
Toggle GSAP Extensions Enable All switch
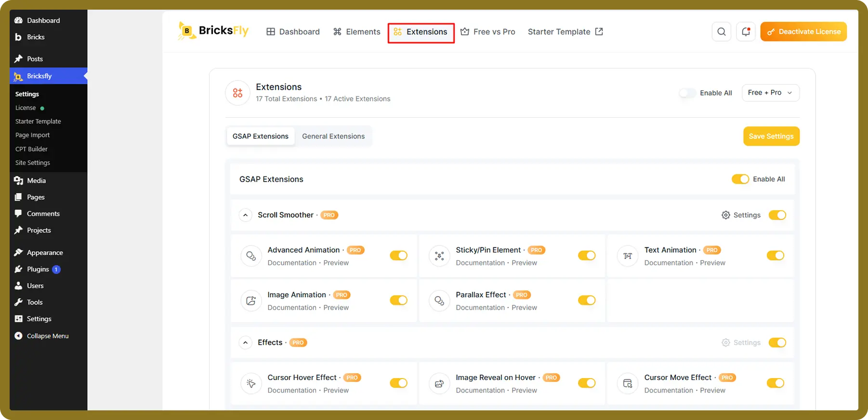740,179
